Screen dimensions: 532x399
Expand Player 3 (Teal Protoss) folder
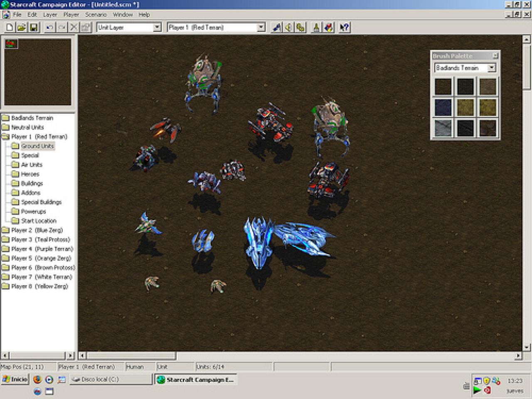pyautogui.click(x=5, y=239)
